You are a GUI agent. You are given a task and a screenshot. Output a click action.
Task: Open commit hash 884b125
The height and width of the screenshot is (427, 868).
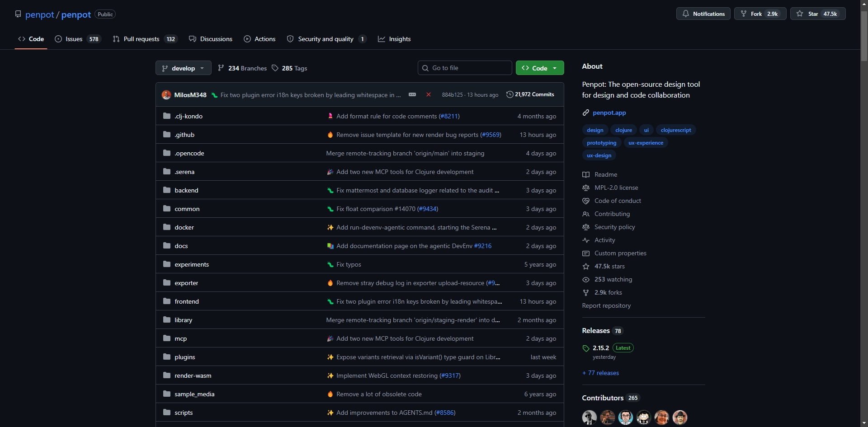click(452, 95)
